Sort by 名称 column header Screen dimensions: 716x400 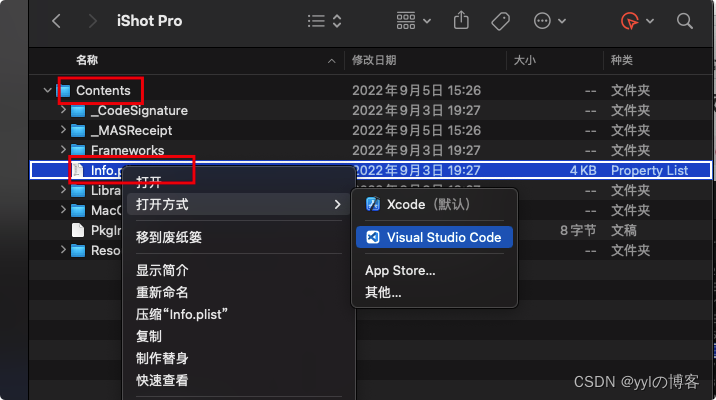87,60
